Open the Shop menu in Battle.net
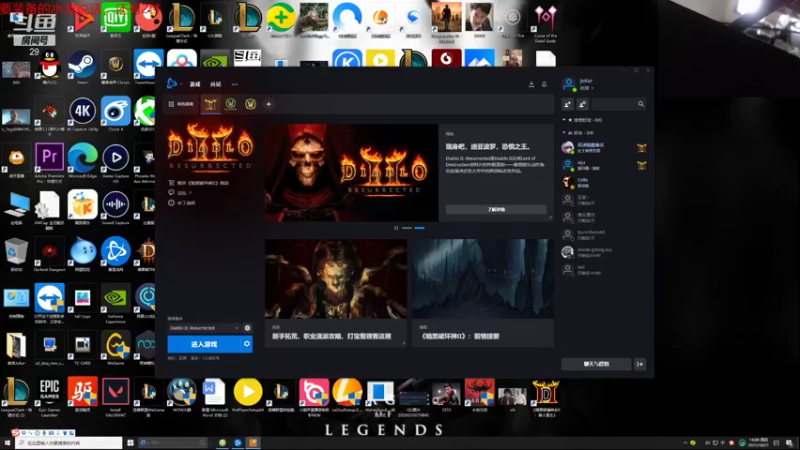This screenshot has height=450, width=800. coord(216,84)
